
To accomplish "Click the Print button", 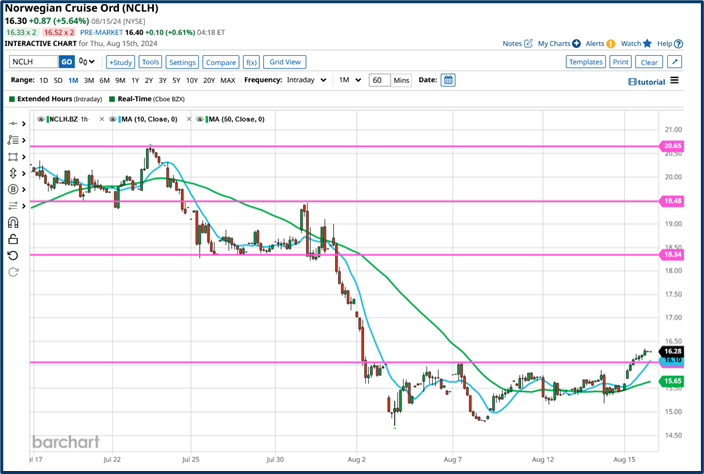I will tap(620, 62).
